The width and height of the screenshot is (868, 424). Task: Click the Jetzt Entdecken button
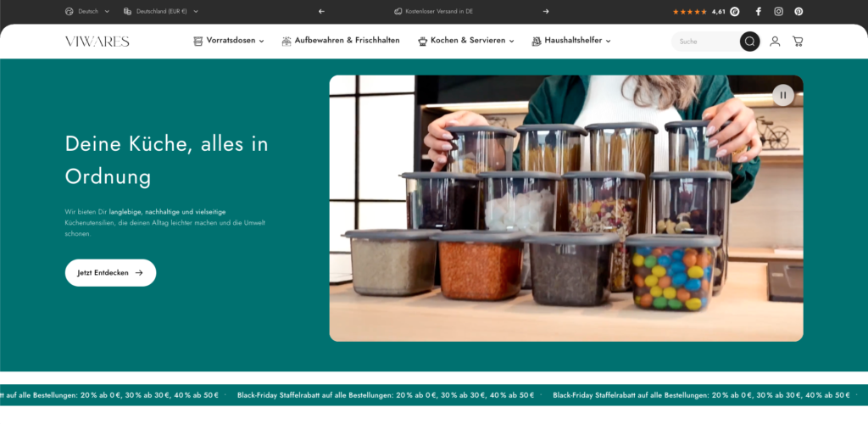[x=110, y=273]
